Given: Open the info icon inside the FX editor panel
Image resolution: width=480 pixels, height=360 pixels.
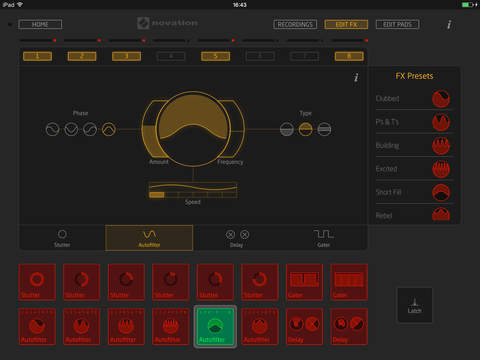Looking at the screenshot, I should 356,77.
